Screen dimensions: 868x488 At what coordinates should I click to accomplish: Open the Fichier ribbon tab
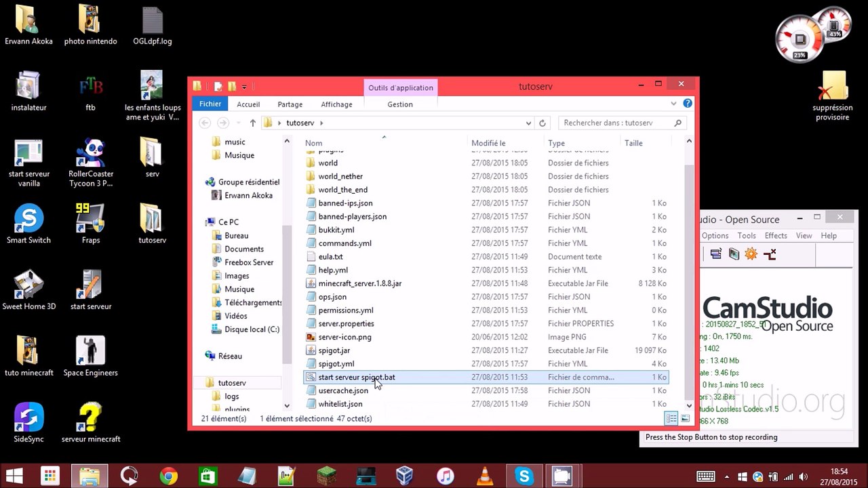click(x=210, y=104)
